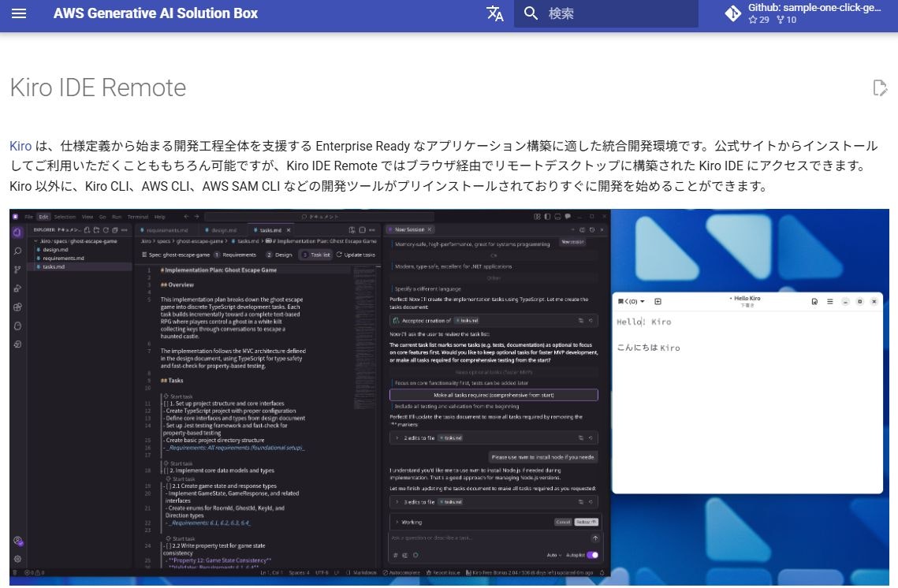Click the save icon in Hello Kiro window
Screen dimensions: 898x588
[x=814, y=301]
